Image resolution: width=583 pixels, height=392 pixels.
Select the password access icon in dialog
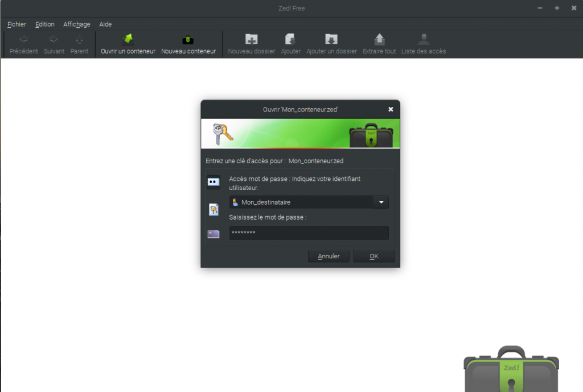pos(214,182)
